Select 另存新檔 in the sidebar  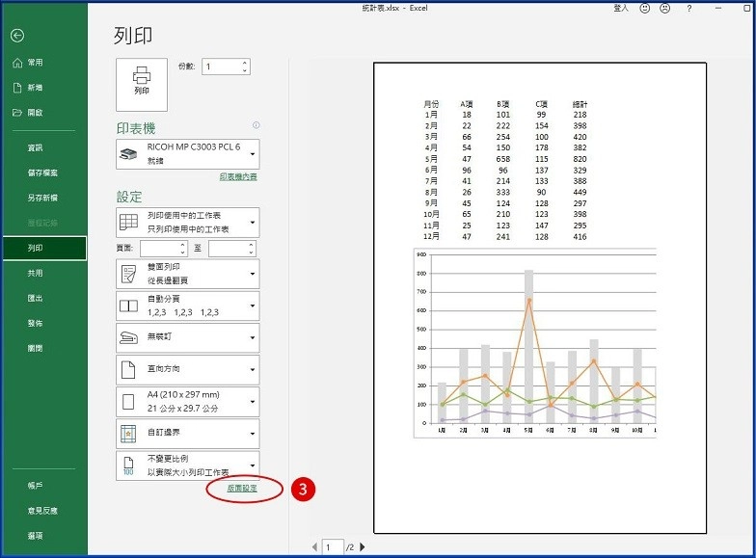click(x=42, y=198)
